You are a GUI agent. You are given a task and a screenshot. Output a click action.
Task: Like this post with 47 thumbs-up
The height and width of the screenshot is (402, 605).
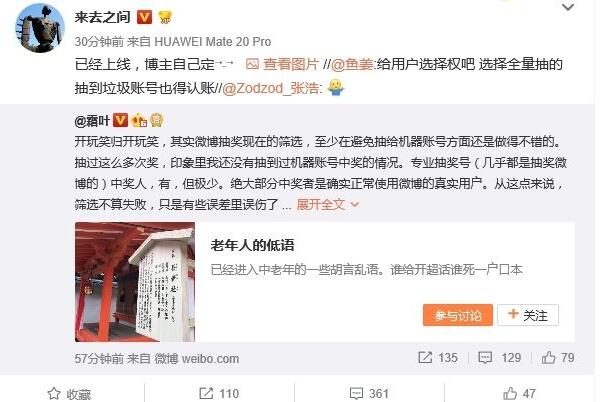(x=519, y=394)
